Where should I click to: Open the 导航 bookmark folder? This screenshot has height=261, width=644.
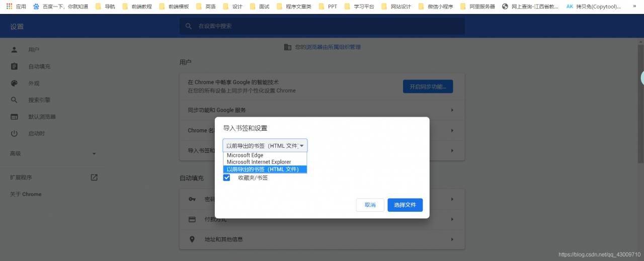[x=105, y=7]
